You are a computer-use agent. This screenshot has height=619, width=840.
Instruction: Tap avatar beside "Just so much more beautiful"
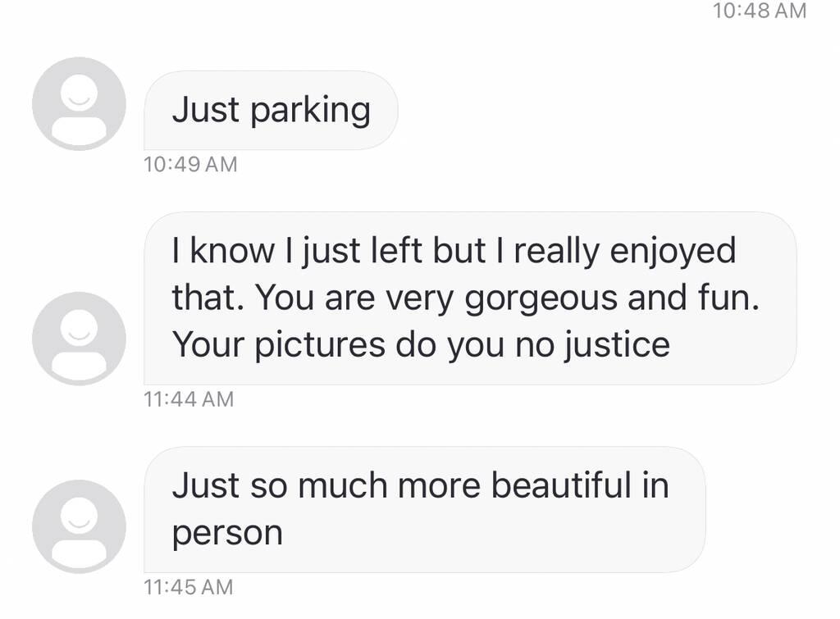pos(79,526)
